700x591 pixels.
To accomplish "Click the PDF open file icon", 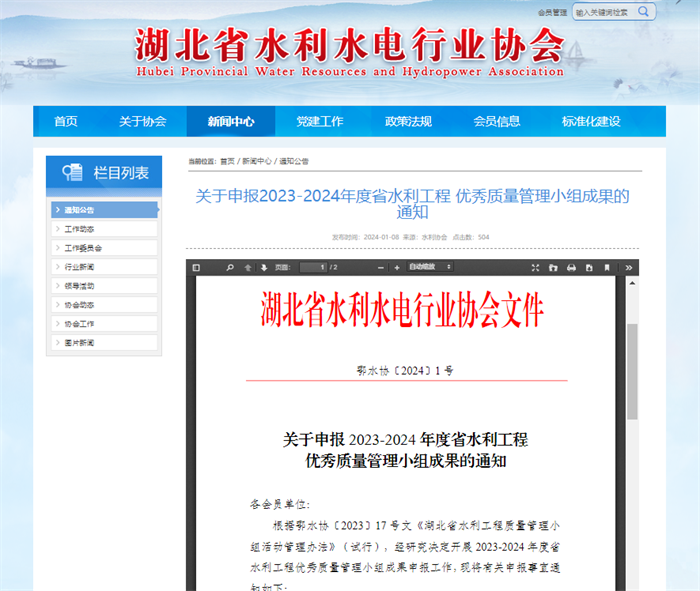I will click(x=553, y=268).
